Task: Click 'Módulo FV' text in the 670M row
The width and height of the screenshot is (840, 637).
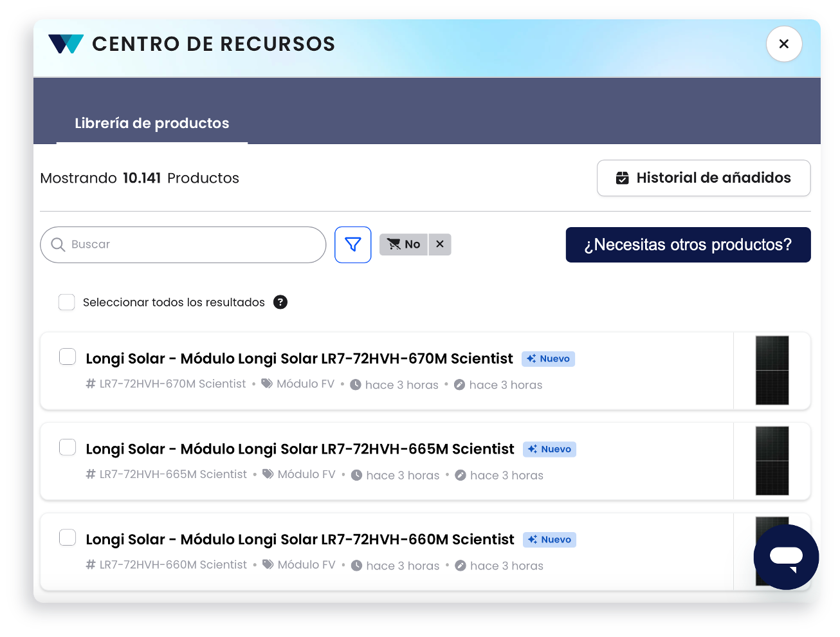Action: pyautogui.click(x=306, y=384)
